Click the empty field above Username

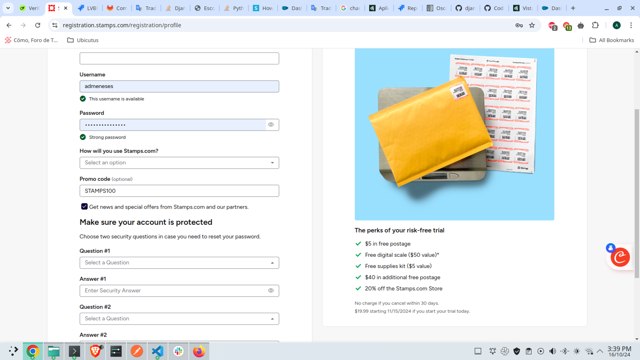coord(179,58)
